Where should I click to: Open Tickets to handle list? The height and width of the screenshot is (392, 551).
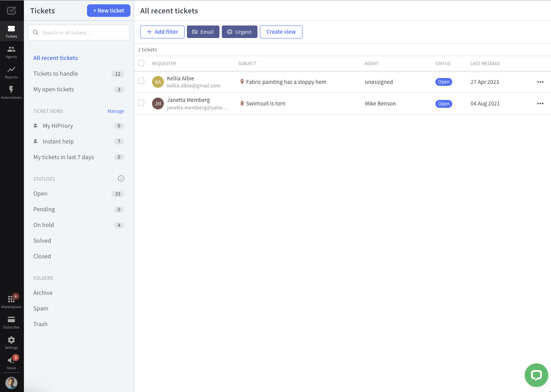[79, 74]
